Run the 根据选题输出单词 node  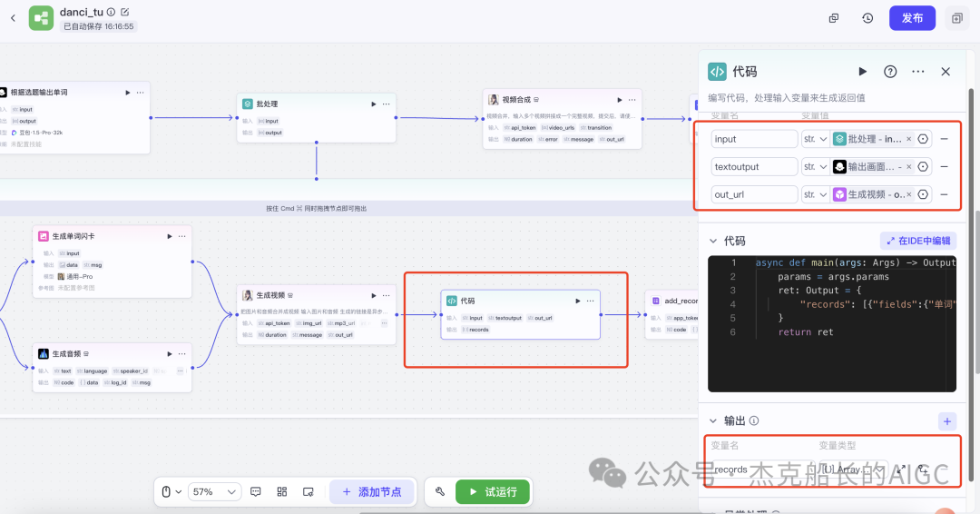click(128, 93)
